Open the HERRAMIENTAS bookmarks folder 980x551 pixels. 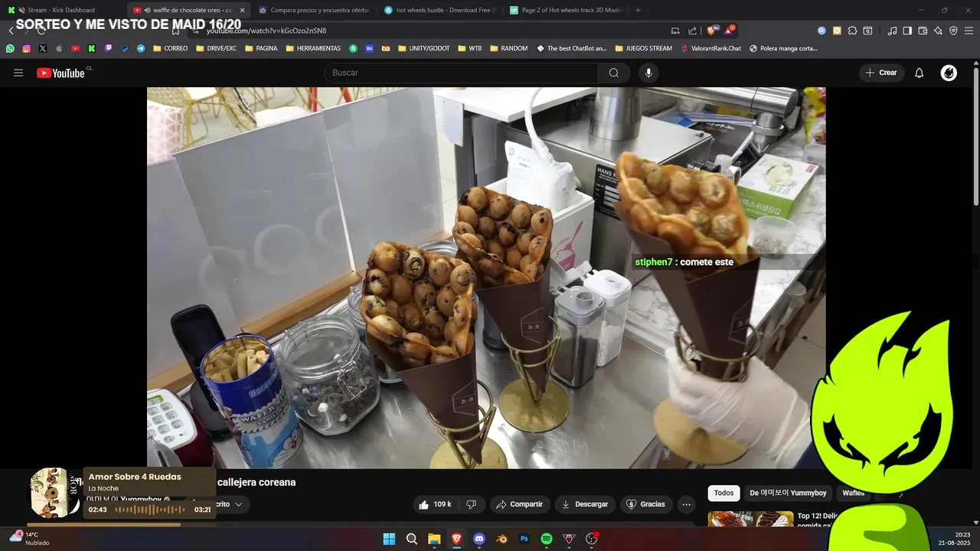[312, 48]
